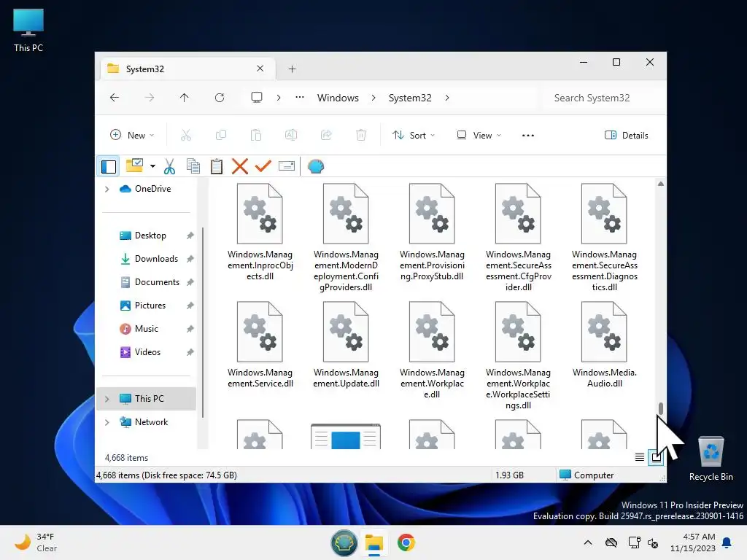Add a new tab with the plus button

point(292,69)
